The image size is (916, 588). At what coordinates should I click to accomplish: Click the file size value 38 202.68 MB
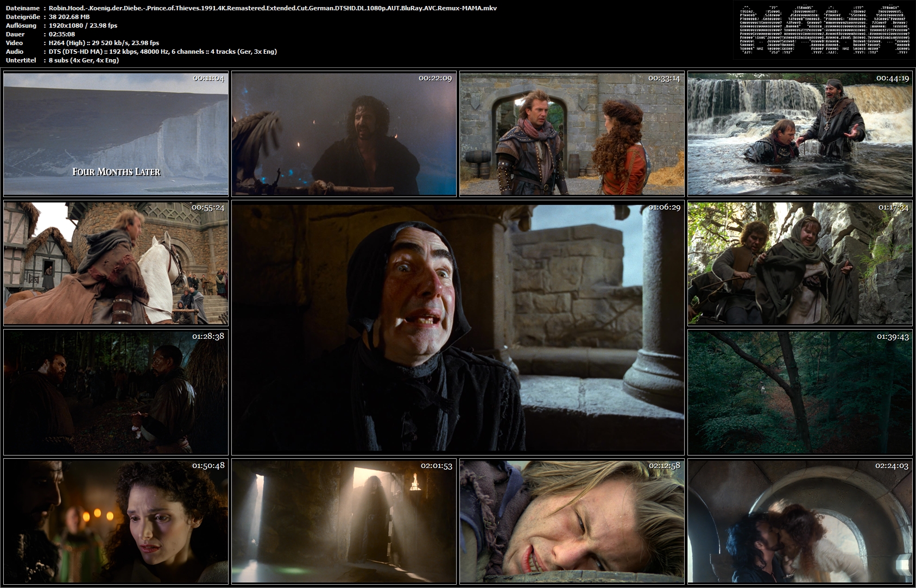point(70,17)
